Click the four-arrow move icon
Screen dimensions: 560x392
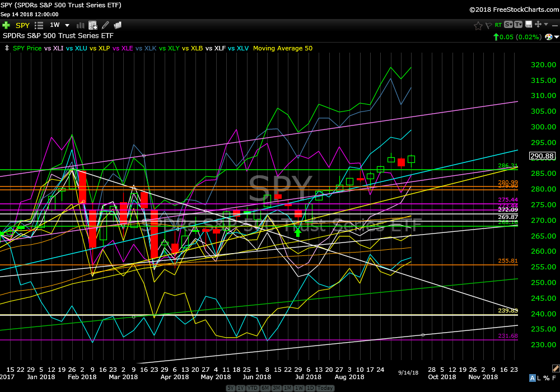pyautogui.click(x=538, y=25)
